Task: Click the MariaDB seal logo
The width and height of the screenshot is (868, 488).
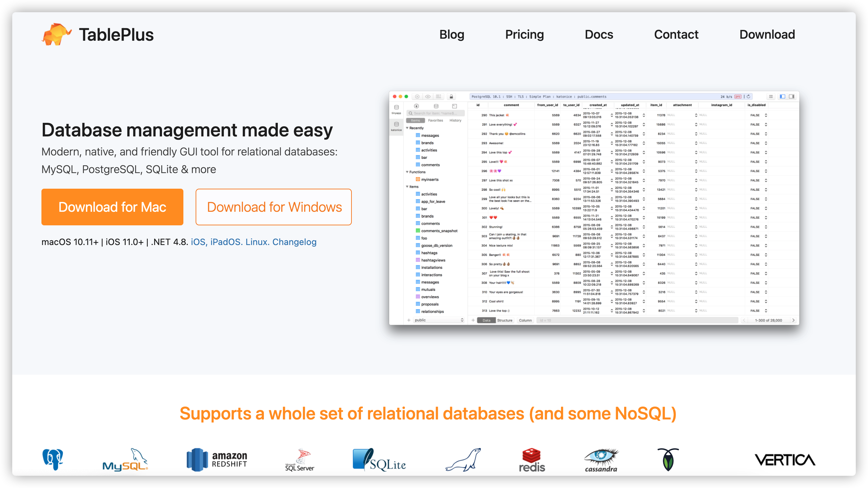Action: click(x=463, y=459)
